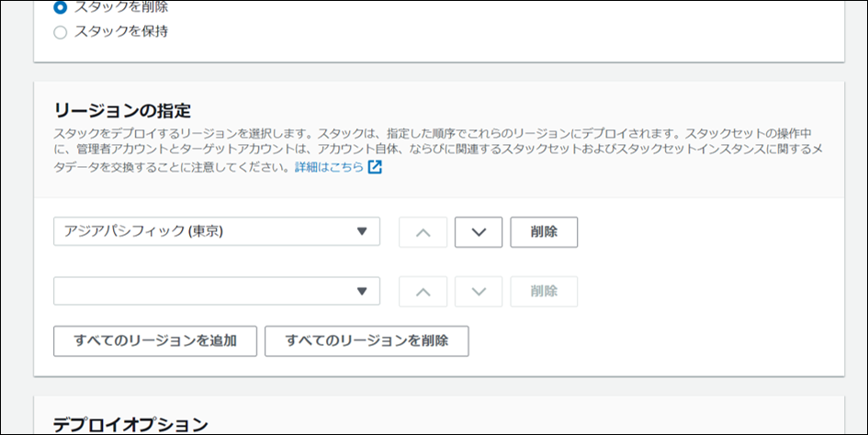Click up chevron in the Tokyo region row
The image size is (868, 435).
click(423, 232)
